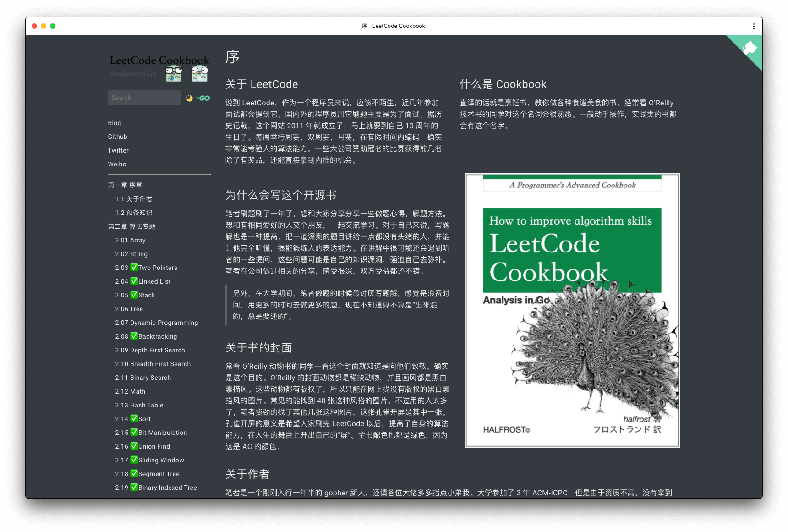Viewport: 788px width, 532px height.
Task: Click the green checkmark beside Sort
Action: (134, 418)
